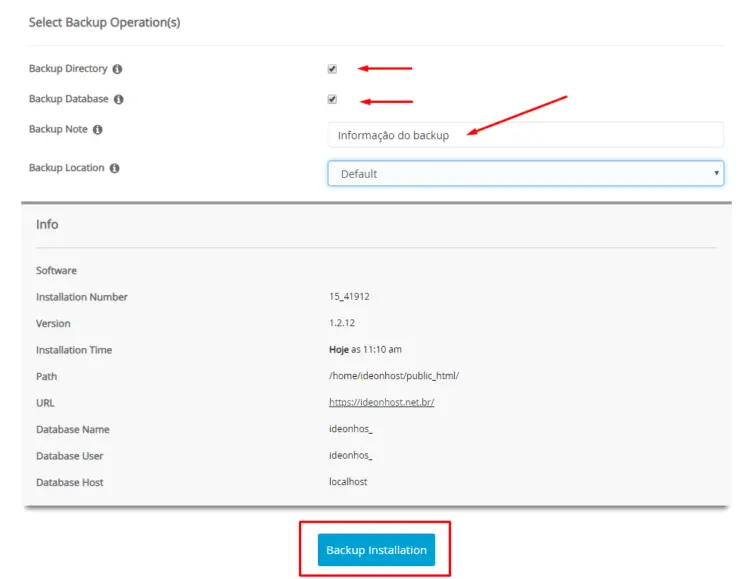Click the Backup Location label
Viewport: 750px width, 579px height.
coord(66,168)
